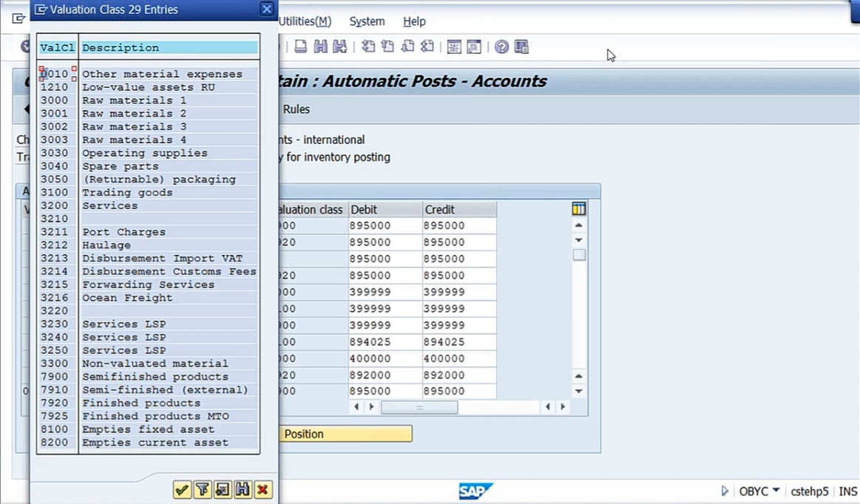Select row 3100 Trading goods
860x504 pixels.
point(149,192)
